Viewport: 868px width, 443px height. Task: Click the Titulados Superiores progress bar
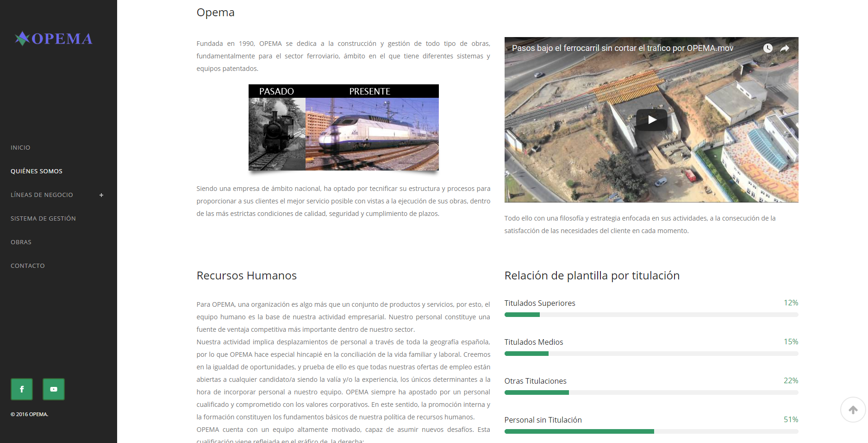(x=651, y=315)
